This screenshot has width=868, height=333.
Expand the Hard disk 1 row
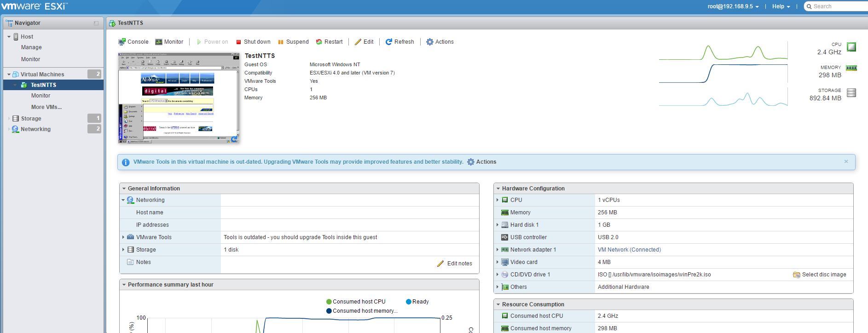498,225
